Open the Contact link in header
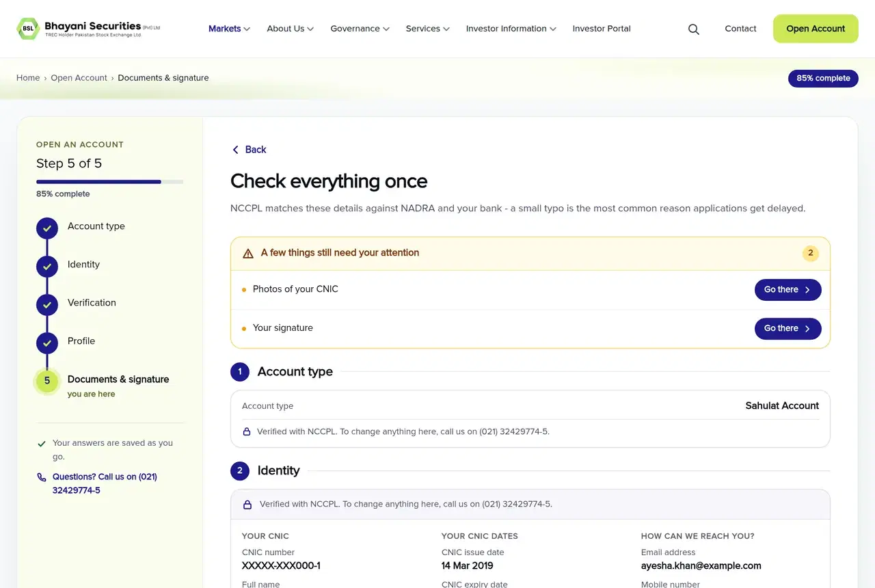875x588 pixels. pos(740,29)
